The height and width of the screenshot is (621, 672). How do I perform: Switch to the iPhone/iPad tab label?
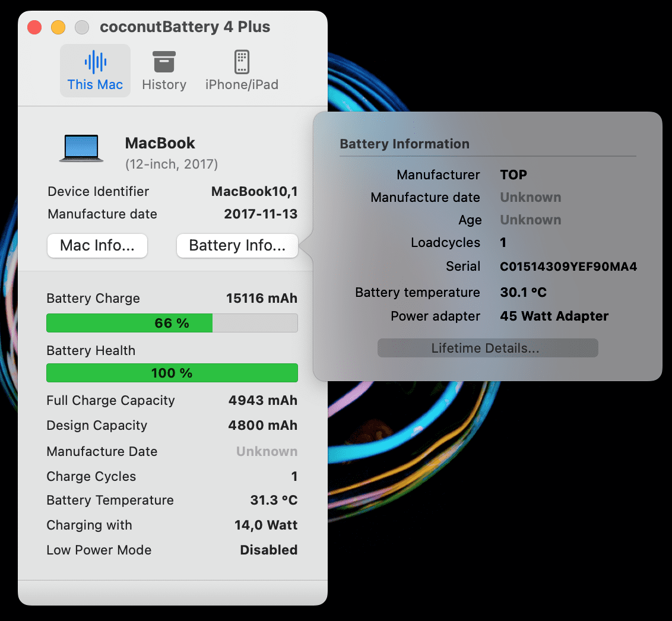pyautogui.click(x=242, y=84)
